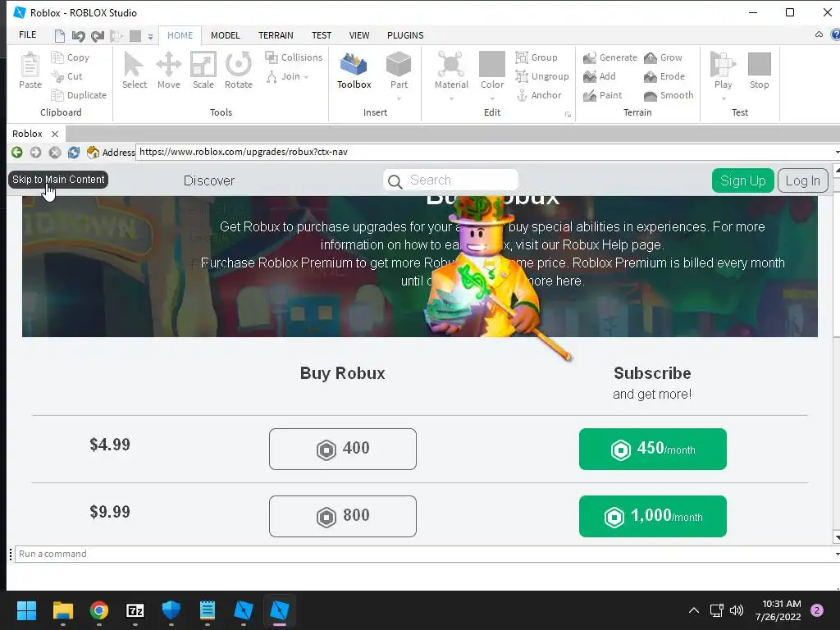Screen dimensions: 840x630
Task: Switch to the HOME ribbon tab
Action: click(180, 35)
